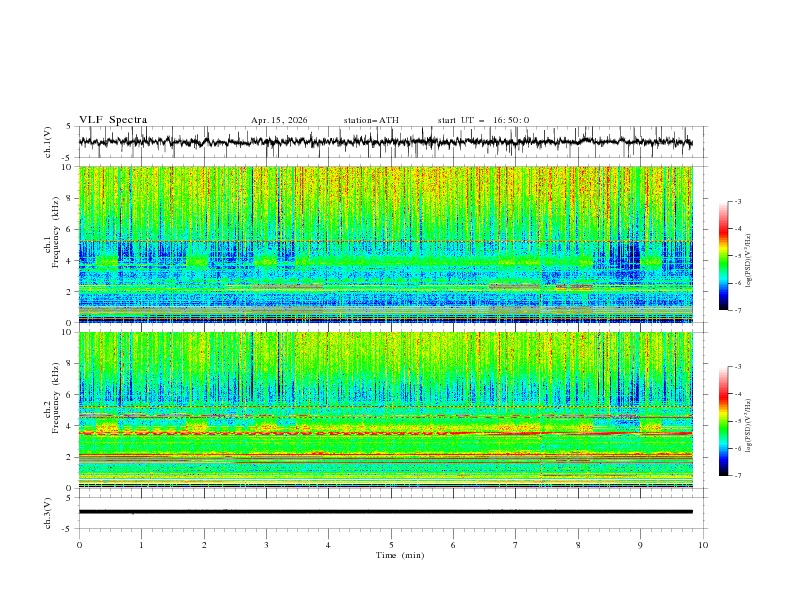This screenshot has height=612, width=792.
Task: Click the "ch.3(V)" axis label
Action: 48,513
